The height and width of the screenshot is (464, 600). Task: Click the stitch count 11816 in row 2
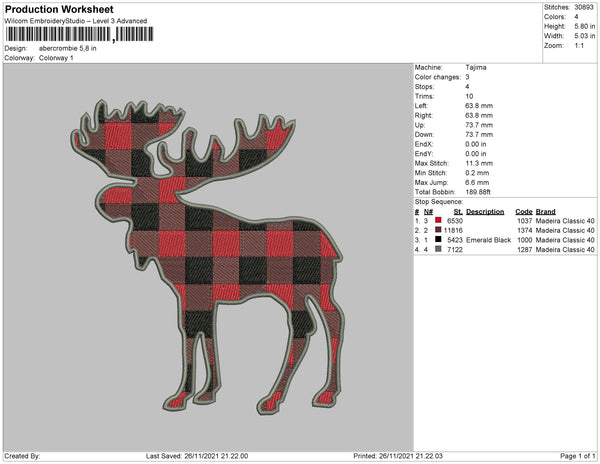tap(453, 230)
